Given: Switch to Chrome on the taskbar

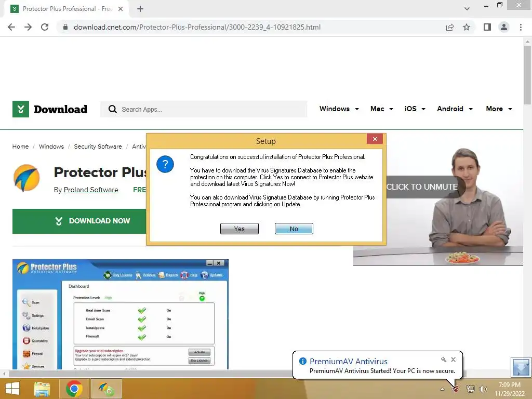Looking at the screenshot, I should pyautogui.click(x=74, y=389).
